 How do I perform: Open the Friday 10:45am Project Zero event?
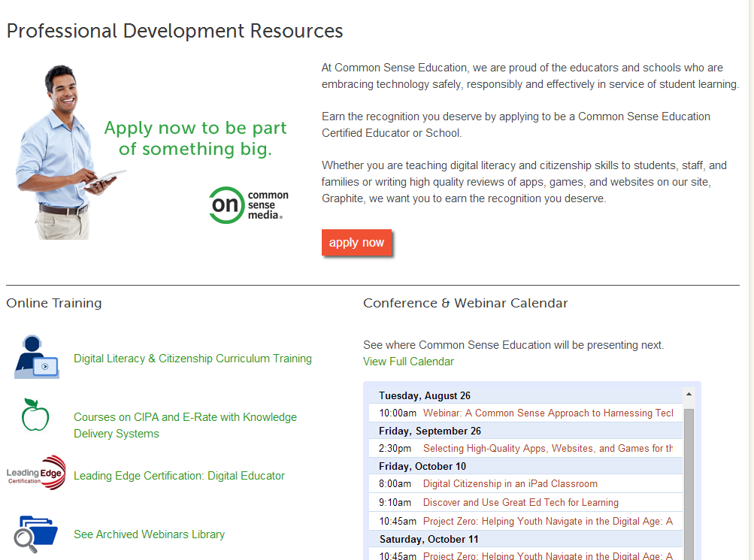click(x=548, y=521)
